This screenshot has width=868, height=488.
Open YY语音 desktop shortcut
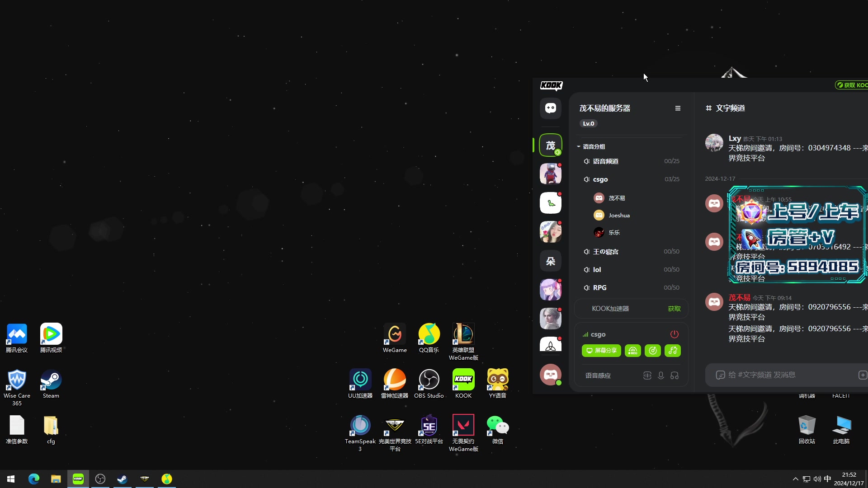click(498, 385)
